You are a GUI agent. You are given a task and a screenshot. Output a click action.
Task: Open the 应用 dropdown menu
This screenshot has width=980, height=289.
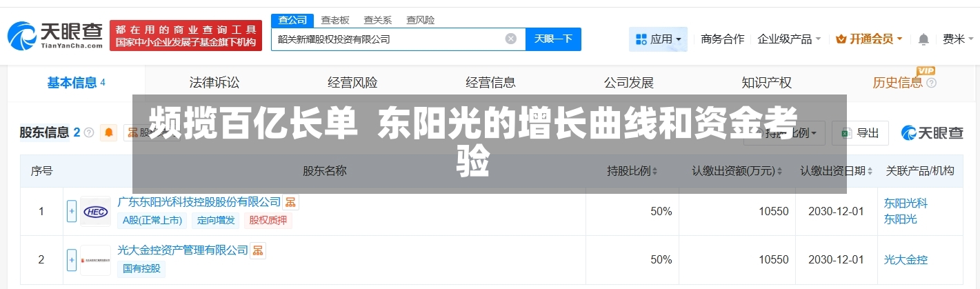(x=659, y=39)
